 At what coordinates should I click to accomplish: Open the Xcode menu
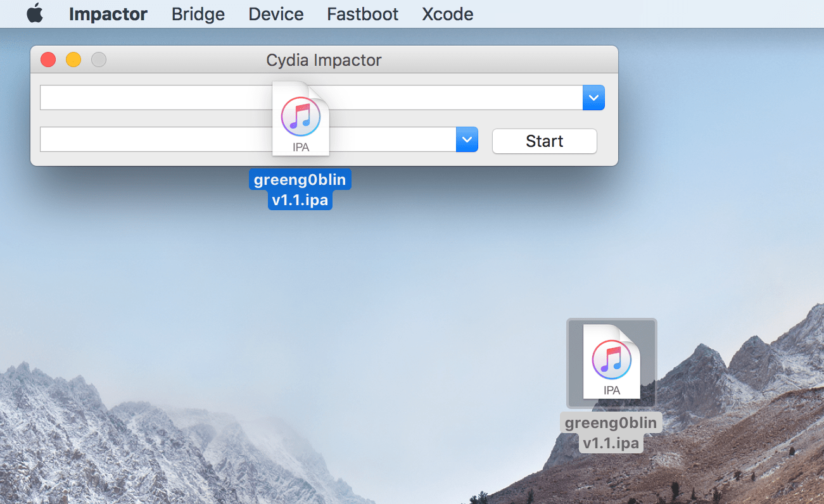448,14
